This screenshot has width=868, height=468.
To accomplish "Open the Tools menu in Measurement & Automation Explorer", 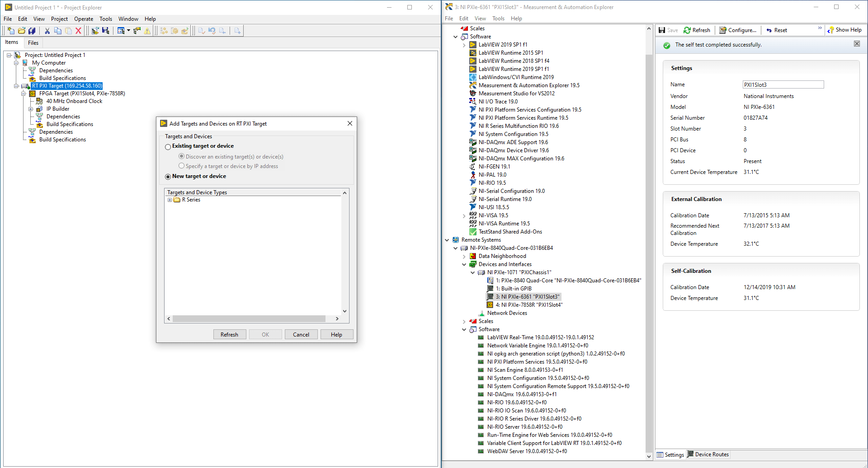I will pyautogui.click(x=498, y=19).
